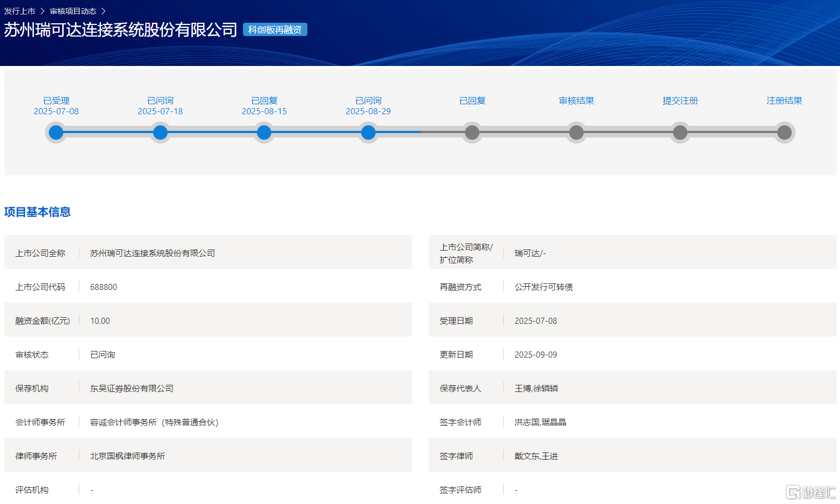Click the 注册结果 stage label

point(785,100)
